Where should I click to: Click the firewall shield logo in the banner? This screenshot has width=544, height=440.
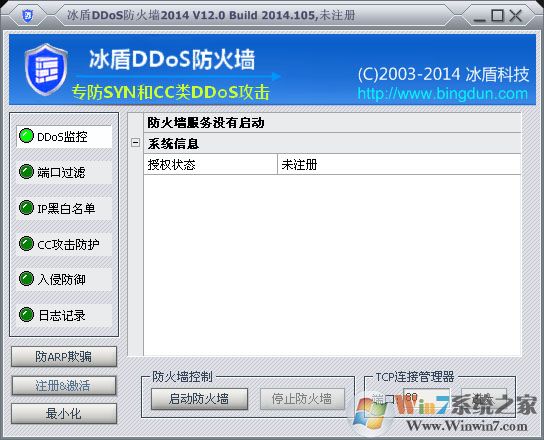click(x=46, y=69)
